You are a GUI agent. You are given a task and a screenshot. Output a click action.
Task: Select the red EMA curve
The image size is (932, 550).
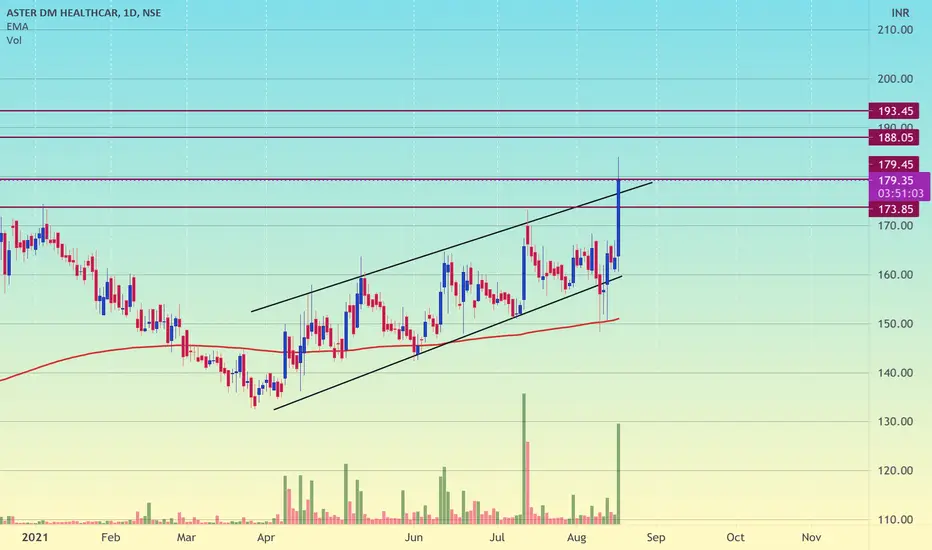pyautogui.click(x=309, y=350)
